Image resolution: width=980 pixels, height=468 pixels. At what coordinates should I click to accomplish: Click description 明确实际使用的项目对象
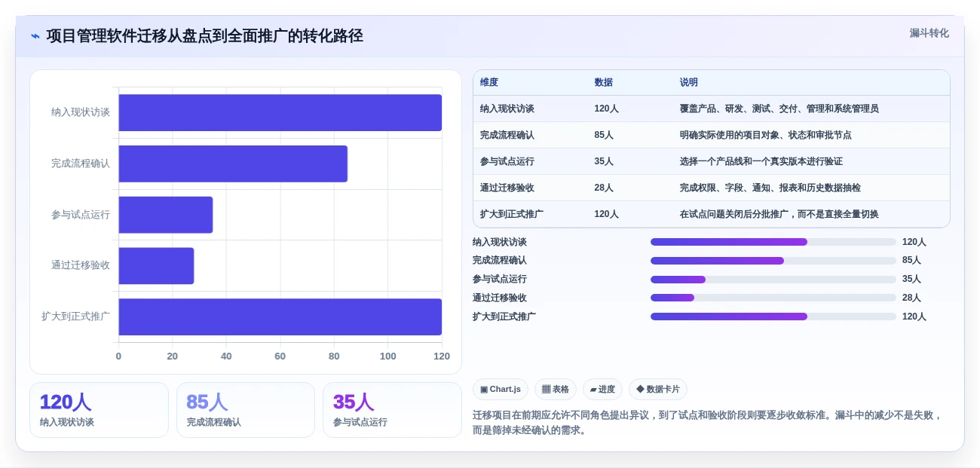tap(766, 135)
